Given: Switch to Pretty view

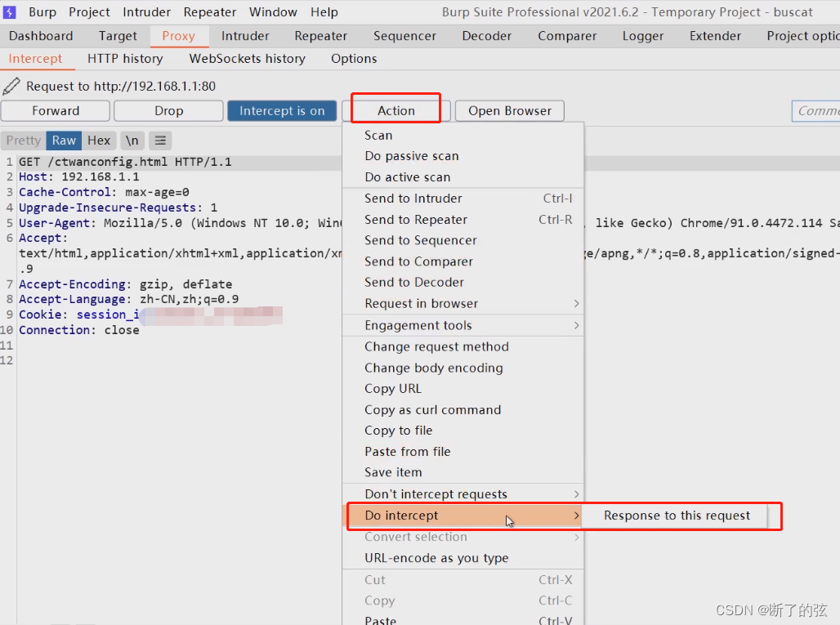Looking at the screenshot, I should (x=24, y=141).
